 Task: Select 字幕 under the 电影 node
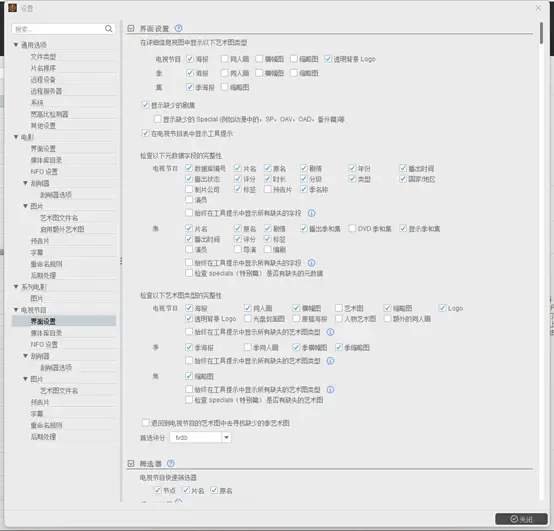[x=37, y=252]
